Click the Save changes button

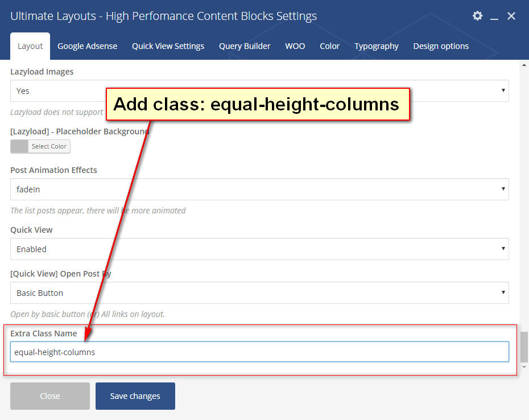(x=135, y=396)
